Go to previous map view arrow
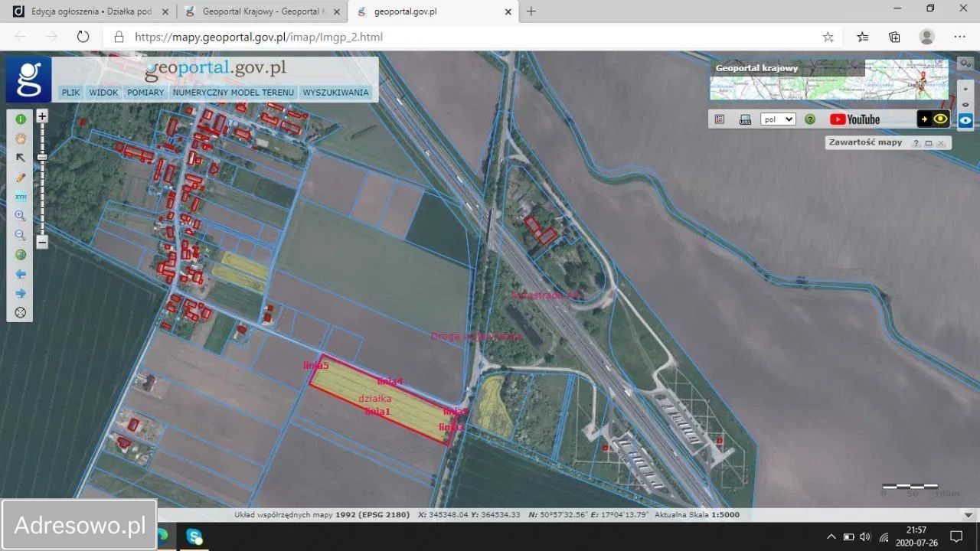980x551 pixels. pyautogui.click(x=21, y=274)
